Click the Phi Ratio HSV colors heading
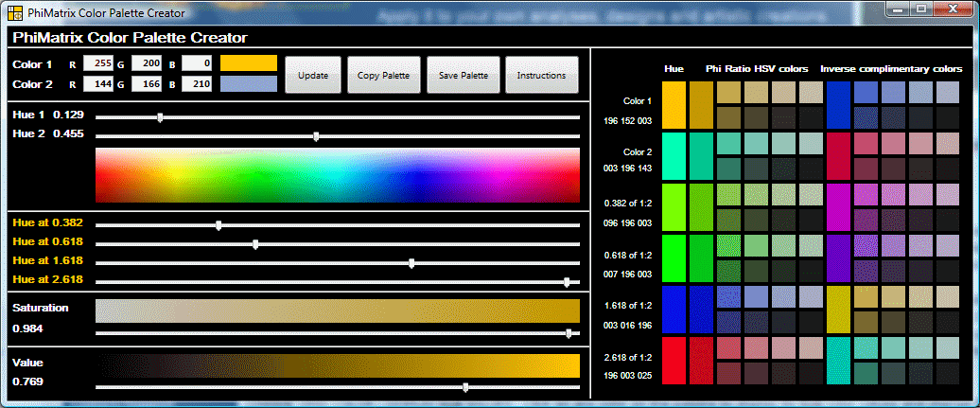980x408 pixels. click(x=757, y=68)
